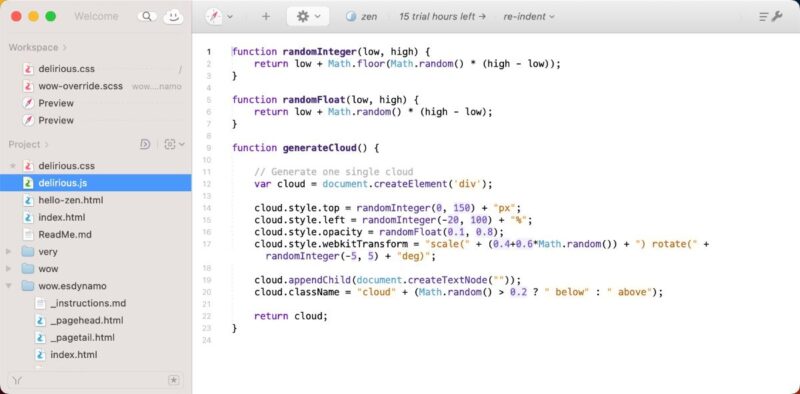Click the smiley cloud icon
800x394 pixels.
click(173, 16)
